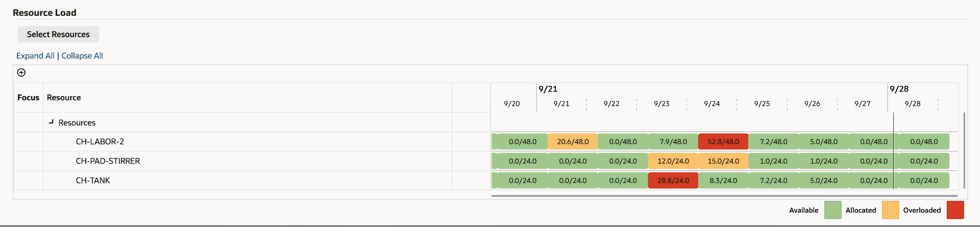Viewport: 980px width, 227px height.
Task: Collapse the Resources tree node
Action: pyautogui.click(x=51, y=122)
